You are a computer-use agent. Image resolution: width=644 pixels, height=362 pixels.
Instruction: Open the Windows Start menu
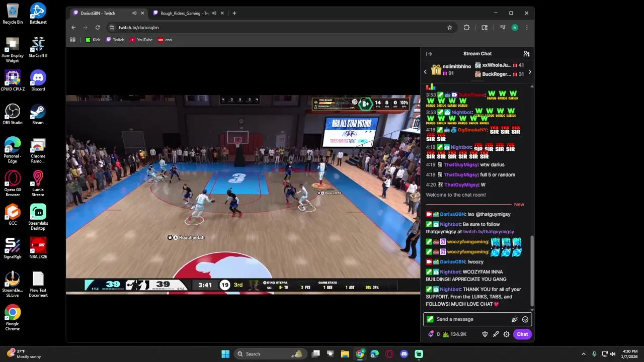click(225, 354)
